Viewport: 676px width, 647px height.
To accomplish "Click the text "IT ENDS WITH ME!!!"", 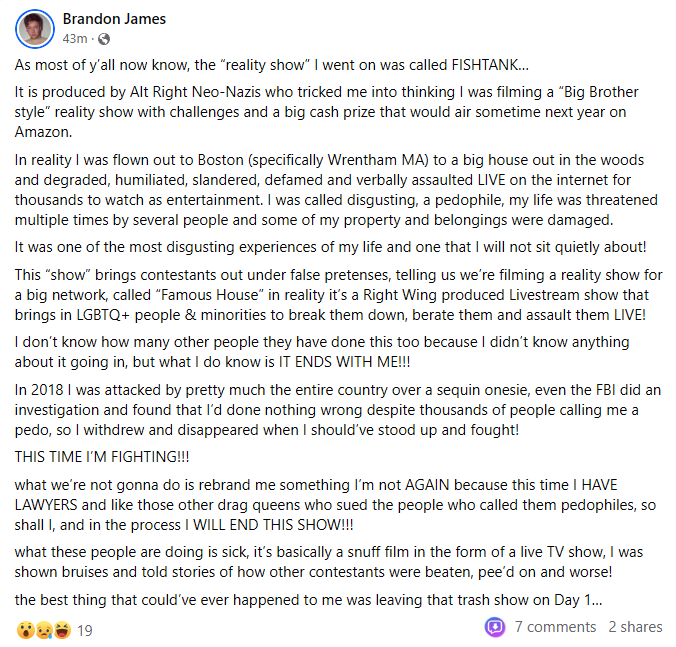I will coord(344,362).
